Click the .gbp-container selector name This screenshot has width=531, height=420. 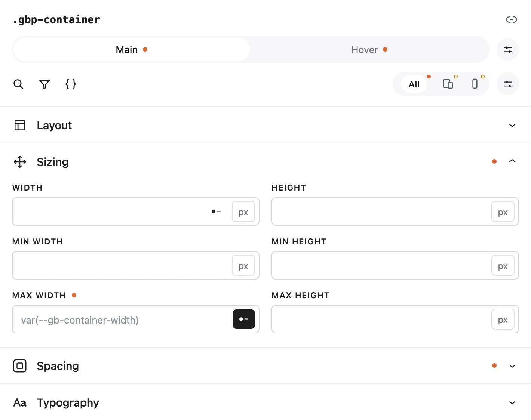56,19
